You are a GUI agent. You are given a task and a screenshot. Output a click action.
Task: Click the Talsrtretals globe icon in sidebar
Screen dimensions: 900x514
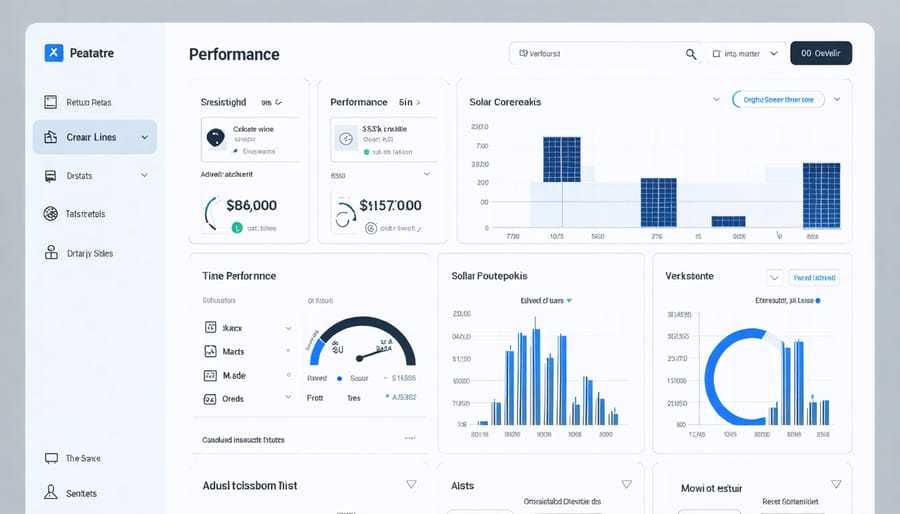tap(51, 213)
